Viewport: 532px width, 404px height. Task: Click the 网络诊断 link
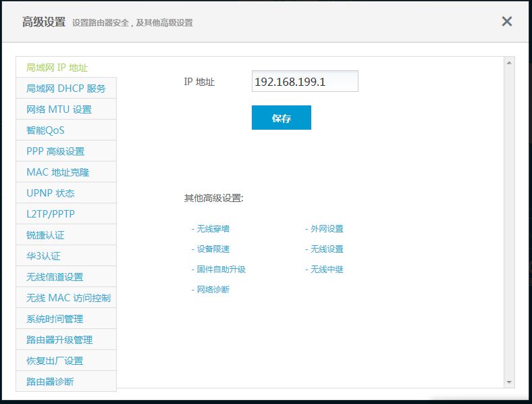(213, 290)
